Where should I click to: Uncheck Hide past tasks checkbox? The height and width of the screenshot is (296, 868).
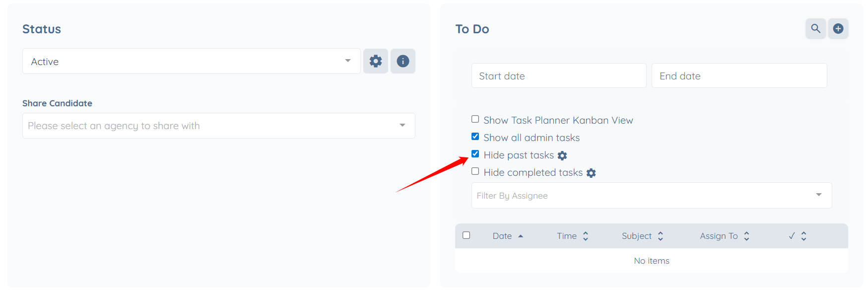tap(475, 154)
